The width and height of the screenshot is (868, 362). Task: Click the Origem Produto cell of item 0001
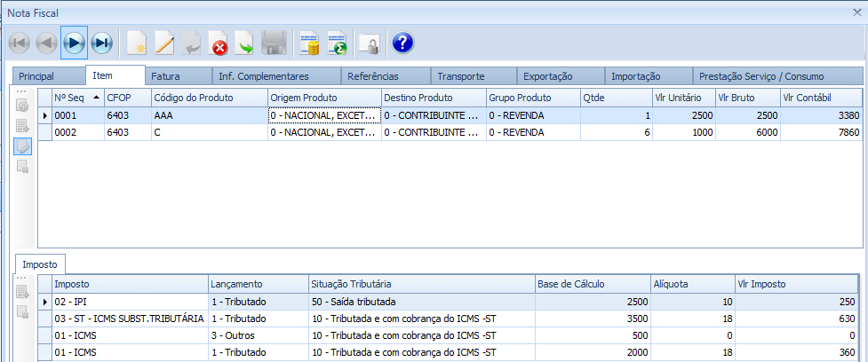click(x=323, y=114)
